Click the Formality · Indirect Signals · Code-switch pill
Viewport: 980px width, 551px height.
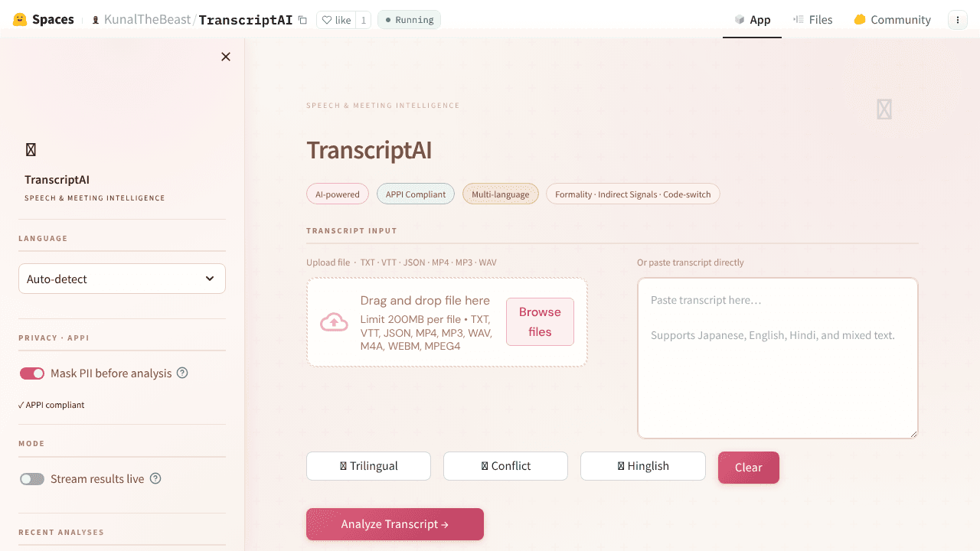pos(633,194)
